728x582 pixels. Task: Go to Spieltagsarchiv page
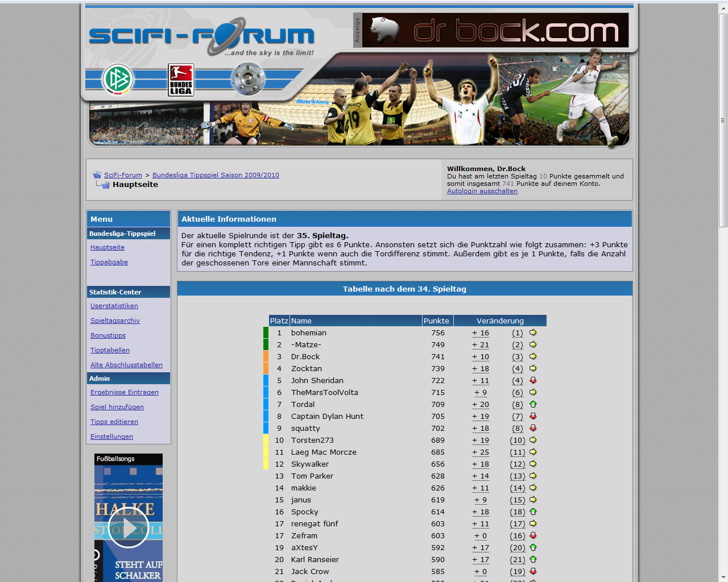click(x=115, y=321)
